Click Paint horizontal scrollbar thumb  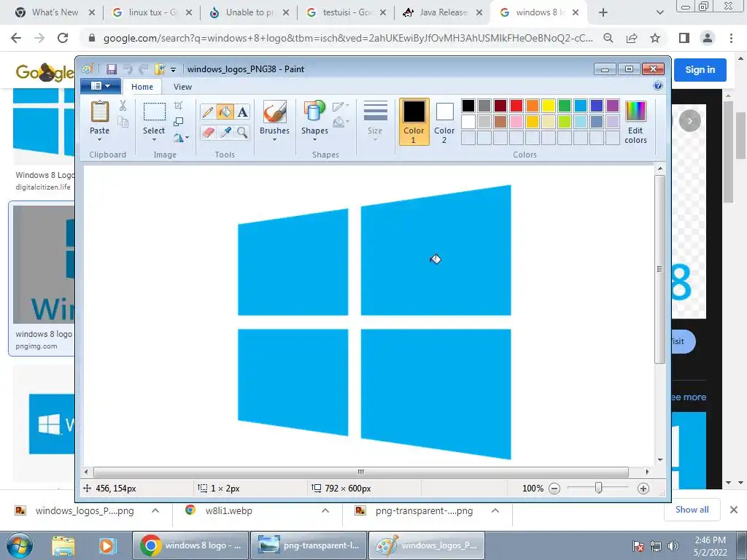pyautogui.click(x=361, y=472)
